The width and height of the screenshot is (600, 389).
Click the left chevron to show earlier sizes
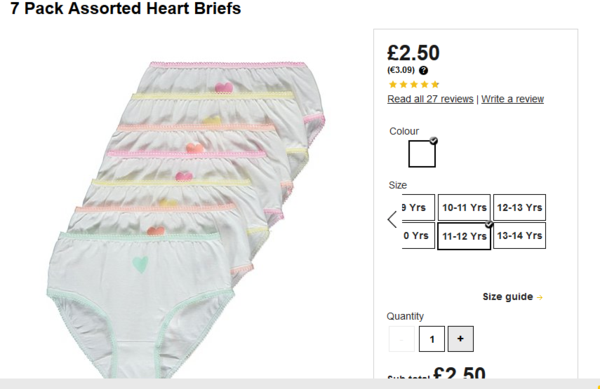point(392,220)
